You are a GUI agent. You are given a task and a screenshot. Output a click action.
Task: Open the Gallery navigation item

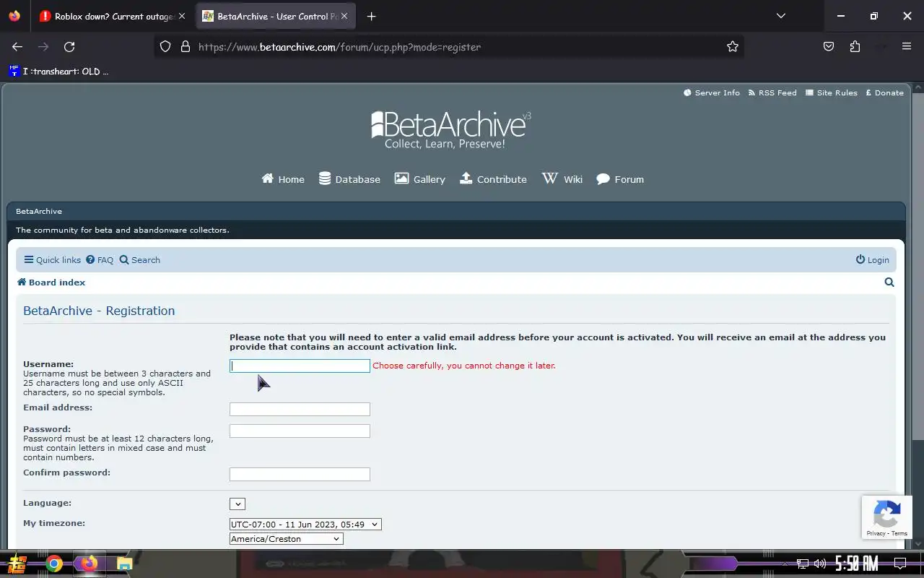click(x=419, y=179)
